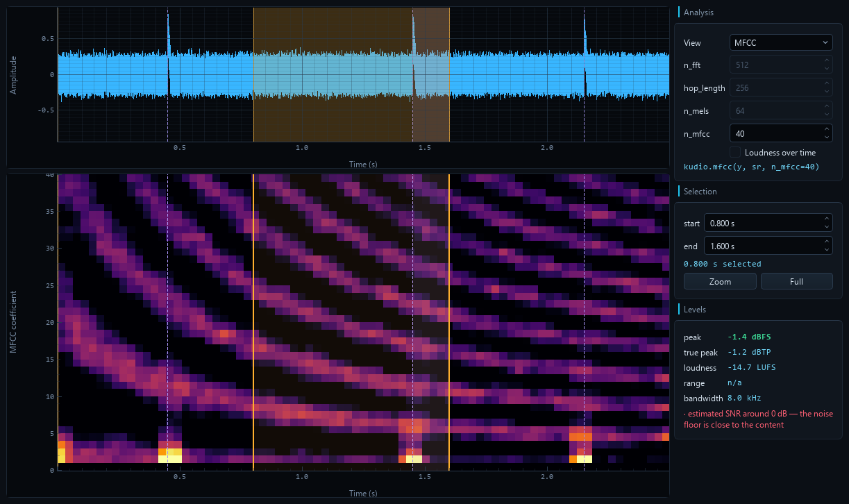The image size is (849, 504).
Task: Click the kudio.mfcc code snippet text
Action: [751, 167]
